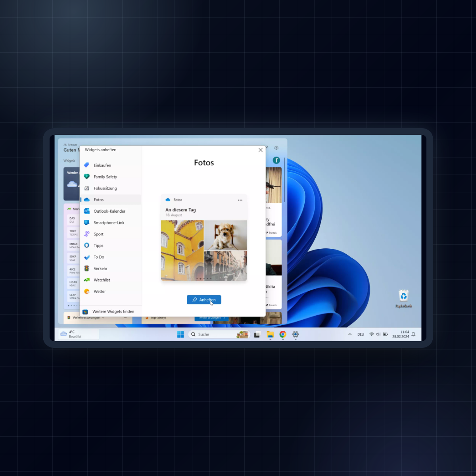Close the Widgets anheften dialog

pos(261,150)
